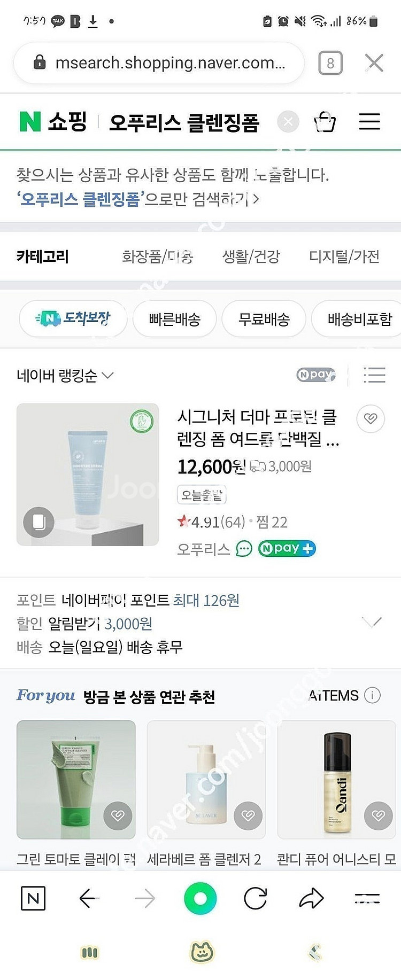Share the page via share arrow

click(311, 898)
